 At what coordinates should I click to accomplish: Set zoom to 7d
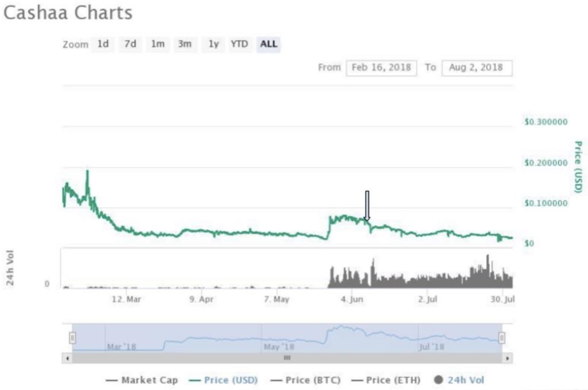tap(130, 44)
